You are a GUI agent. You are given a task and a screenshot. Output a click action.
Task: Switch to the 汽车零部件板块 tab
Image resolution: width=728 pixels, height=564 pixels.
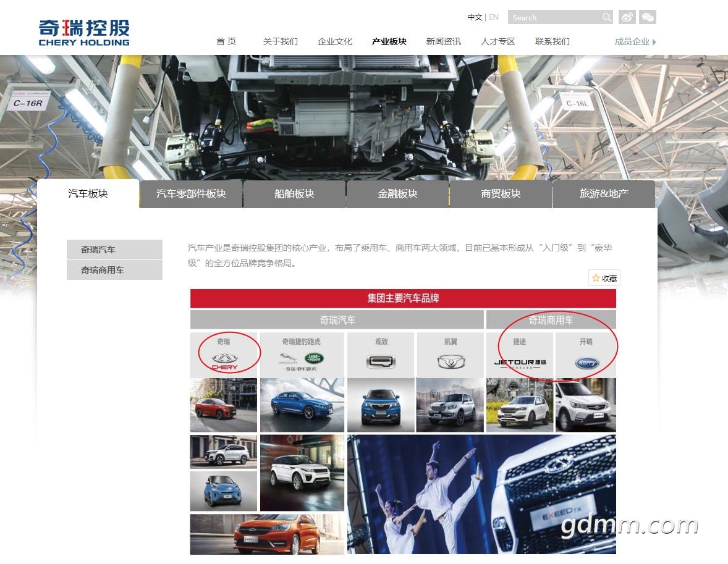click(191, 194)
